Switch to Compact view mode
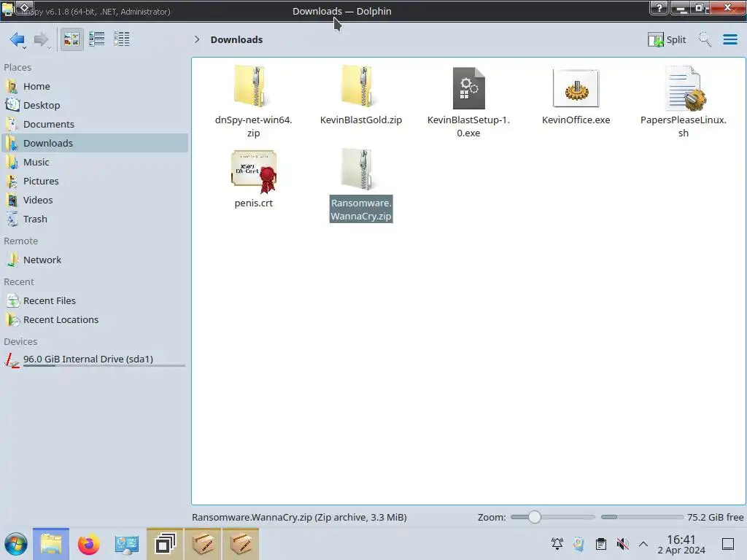This screenshot has width=747, height=560. pos(97,39)
